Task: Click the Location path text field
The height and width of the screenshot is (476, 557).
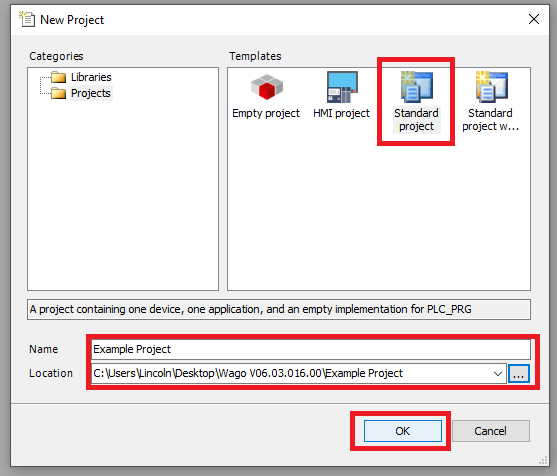Action: pos(291,373)
